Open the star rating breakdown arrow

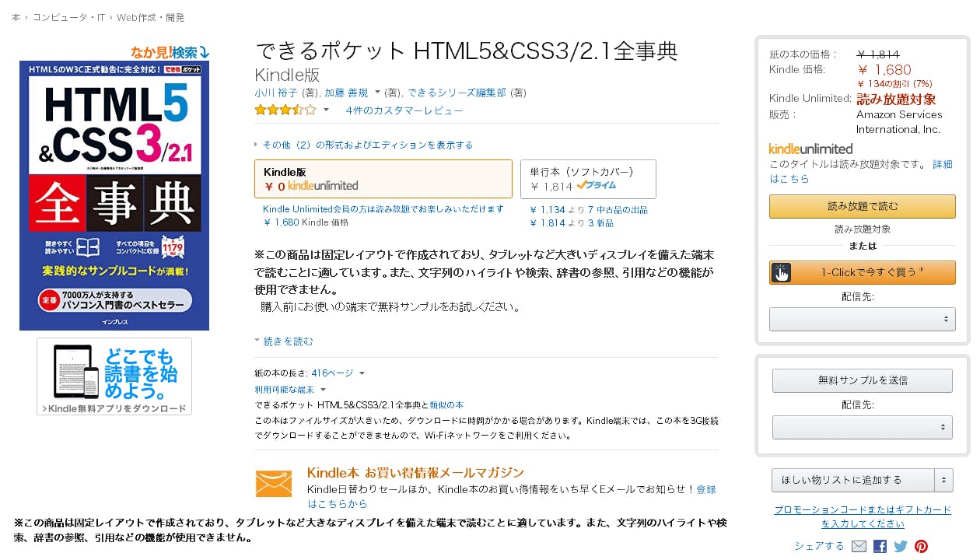coord(327,110)
